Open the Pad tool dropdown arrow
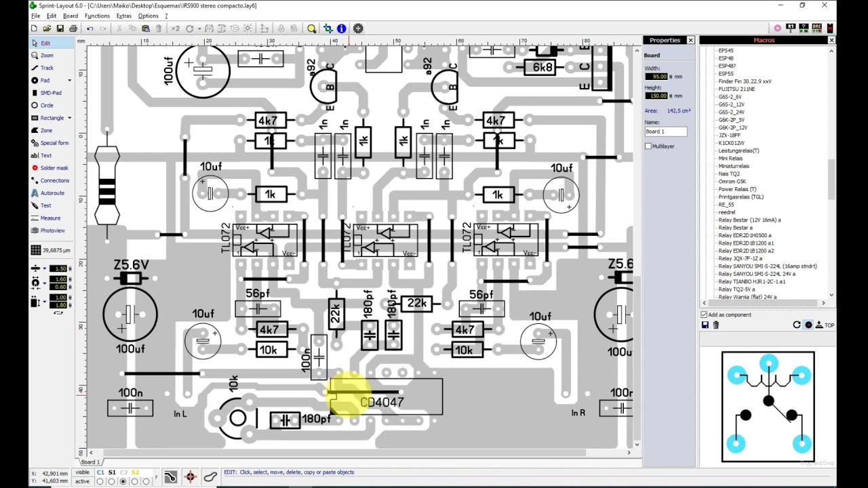Image resolution: width=868 pixels, height=488 pixels. 69,81
